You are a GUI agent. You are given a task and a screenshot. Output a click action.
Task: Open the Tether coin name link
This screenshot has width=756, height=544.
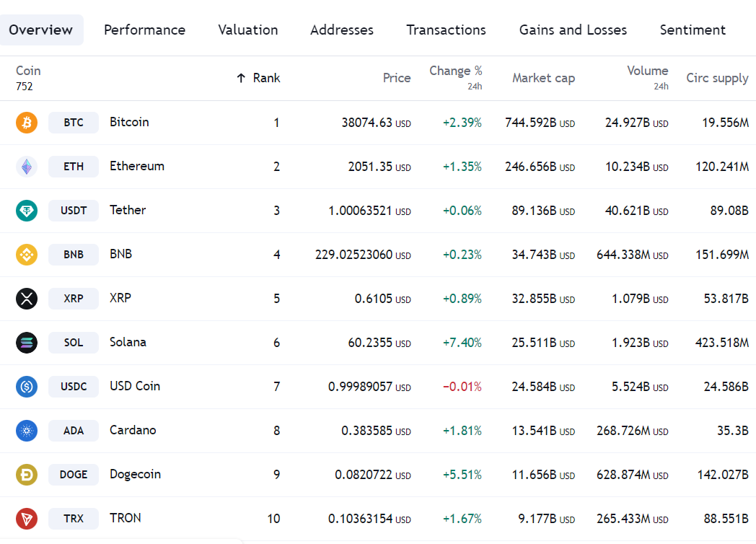[x=128, y=210]
